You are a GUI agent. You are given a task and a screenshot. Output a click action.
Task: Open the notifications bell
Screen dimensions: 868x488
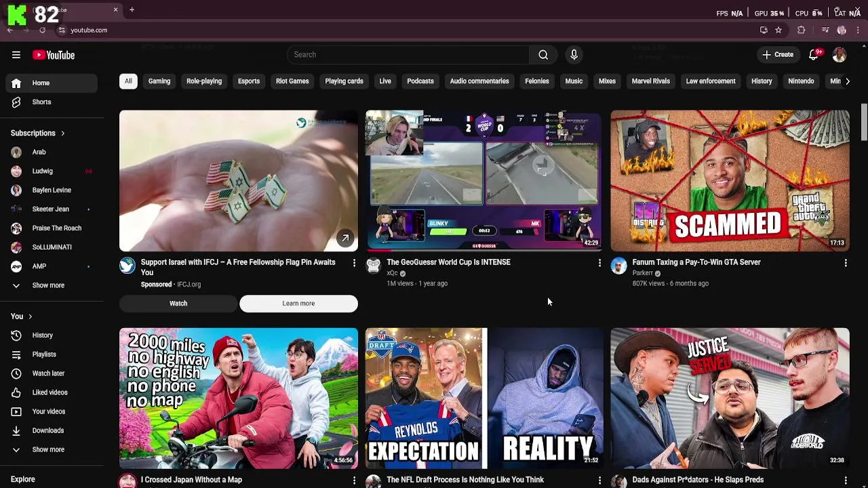point(814,55)
